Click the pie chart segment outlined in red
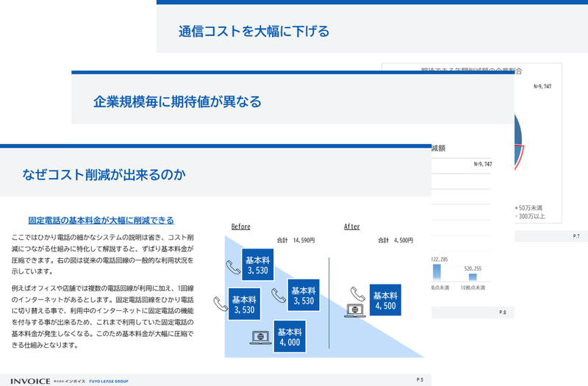This screenshot has height=386, width=588. [519, 157]
